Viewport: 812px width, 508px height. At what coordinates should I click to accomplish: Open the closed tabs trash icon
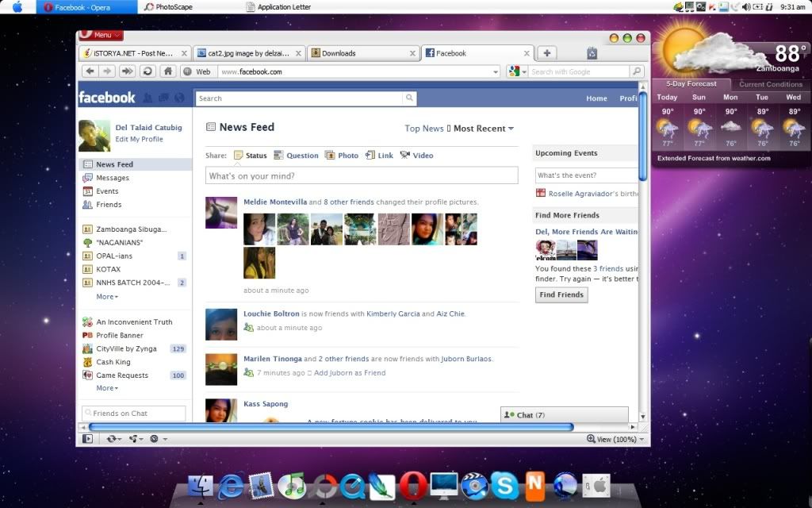592,53
